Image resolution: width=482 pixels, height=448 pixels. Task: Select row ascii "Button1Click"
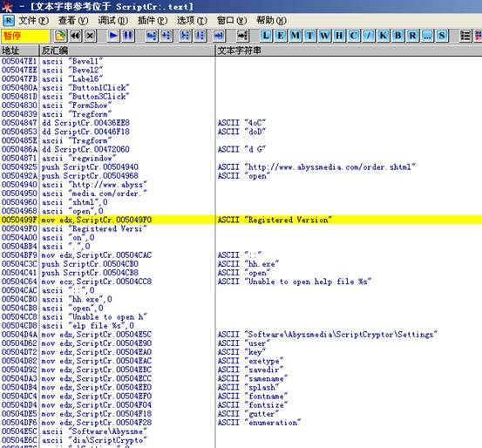coord(241,88)
